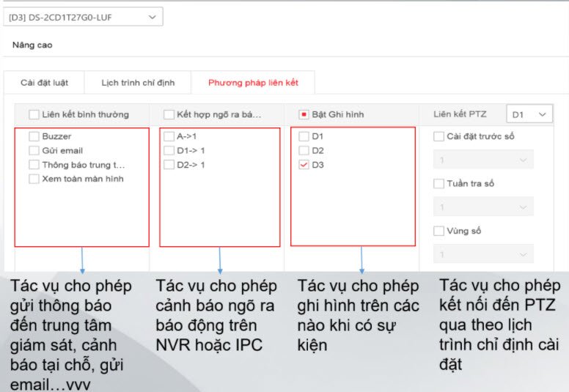Toggle the Liên kết bình thường checkbox
Viewport: 569px width, 392px height.
point(34,114)
